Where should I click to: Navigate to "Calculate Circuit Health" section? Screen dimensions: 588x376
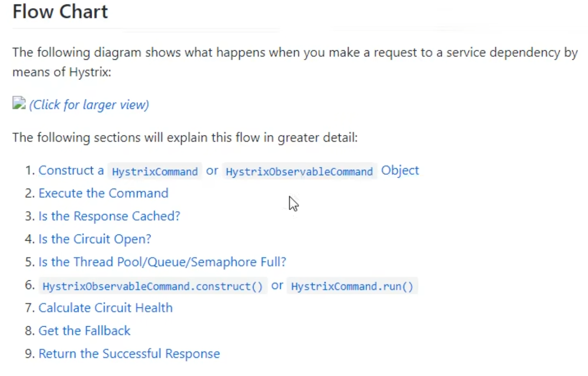106,308
